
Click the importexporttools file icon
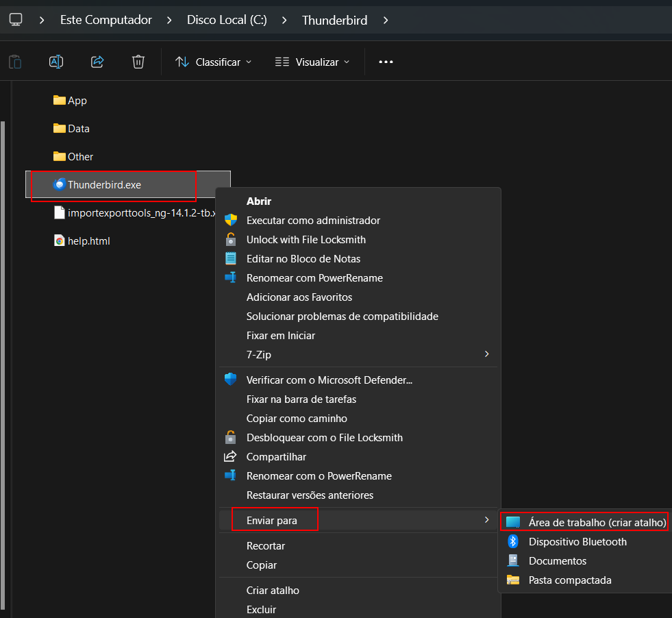(x=59, y=212)
